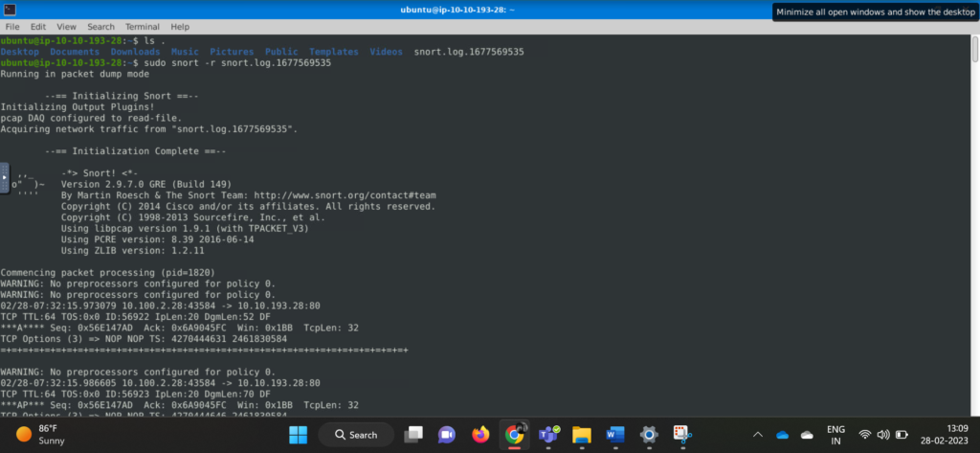Screen dimensions: 980x453
Task: Open the Settings gear app in the taskbar
Action: [x=648, y=435]
